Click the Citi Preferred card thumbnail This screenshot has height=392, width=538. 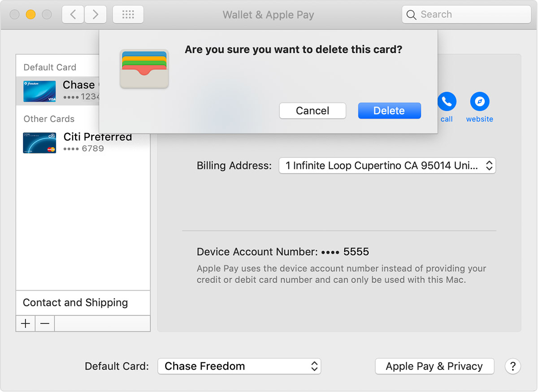39,143
